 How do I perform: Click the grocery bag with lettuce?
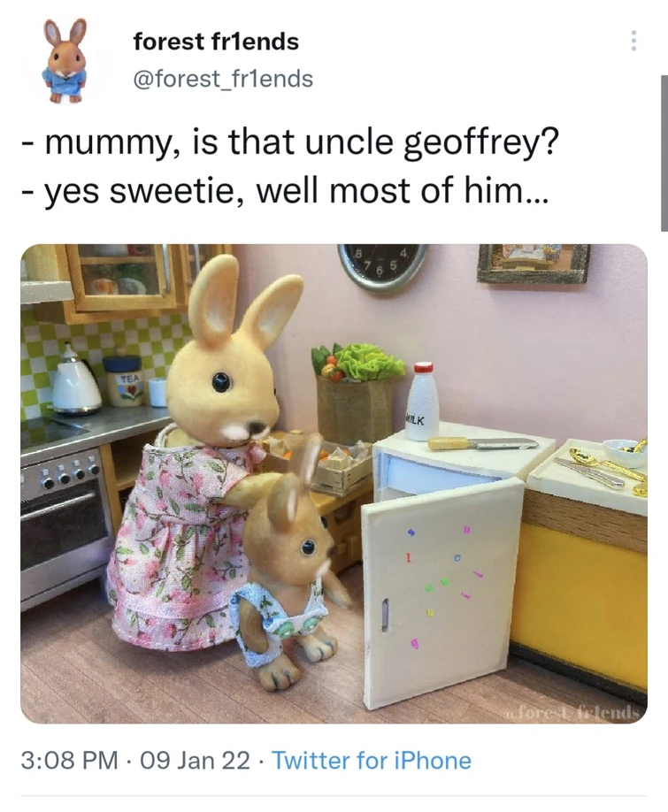[x=357, y=392]
